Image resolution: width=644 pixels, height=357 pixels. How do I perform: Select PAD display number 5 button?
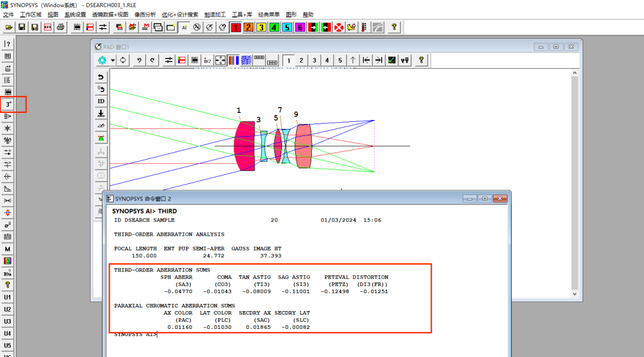pos(340,60)
